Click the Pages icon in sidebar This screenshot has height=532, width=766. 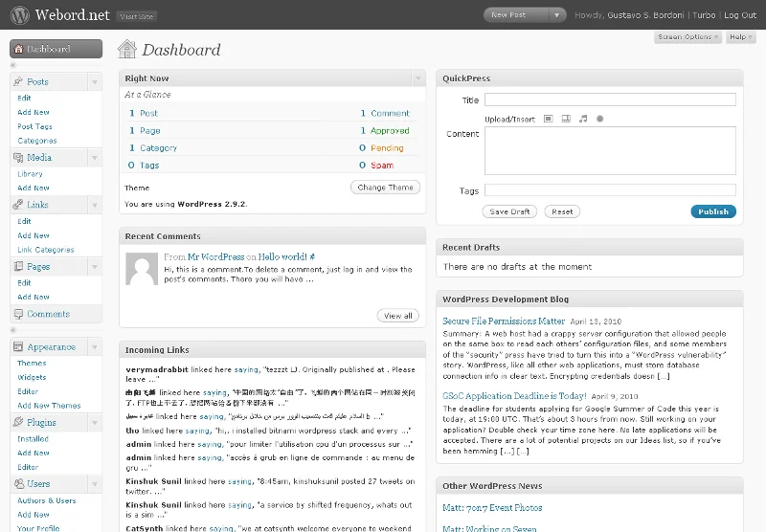(18, 267)
